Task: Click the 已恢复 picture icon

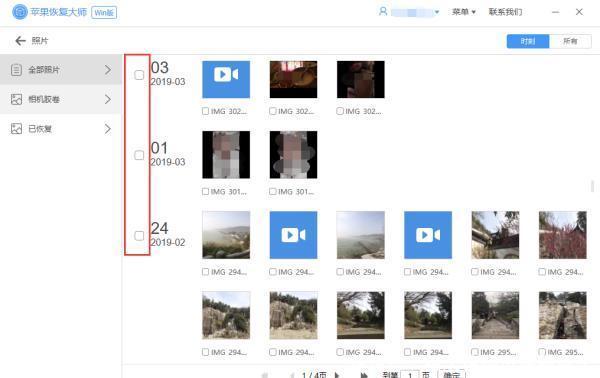Action: (x=16, y=129)
